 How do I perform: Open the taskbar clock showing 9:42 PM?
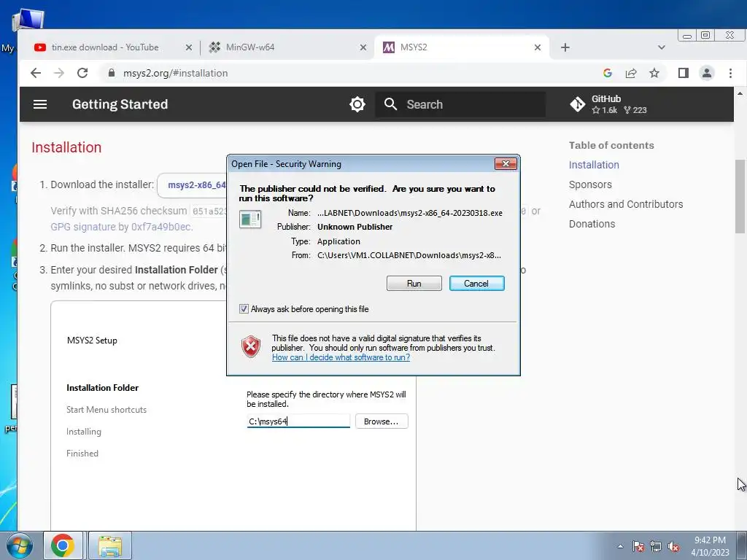(x=710, y=545)
